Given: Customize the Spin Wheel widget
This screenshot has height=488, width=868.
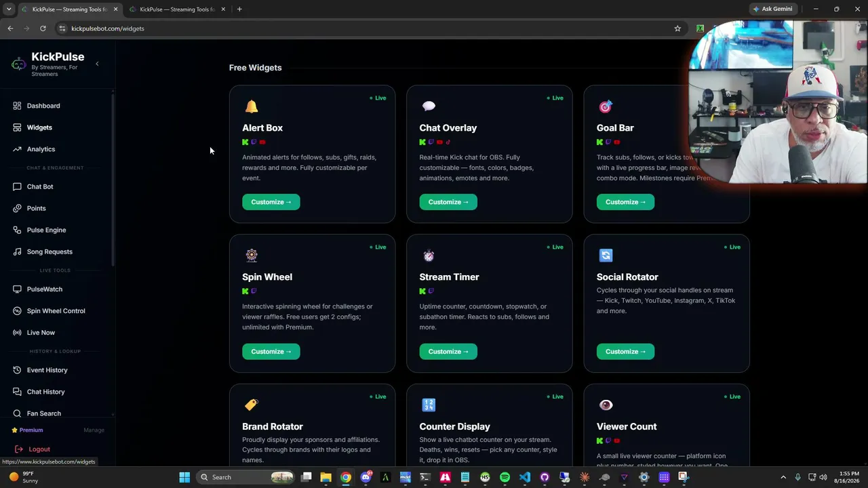Looking at the screenshot, I should click(271, 352).
